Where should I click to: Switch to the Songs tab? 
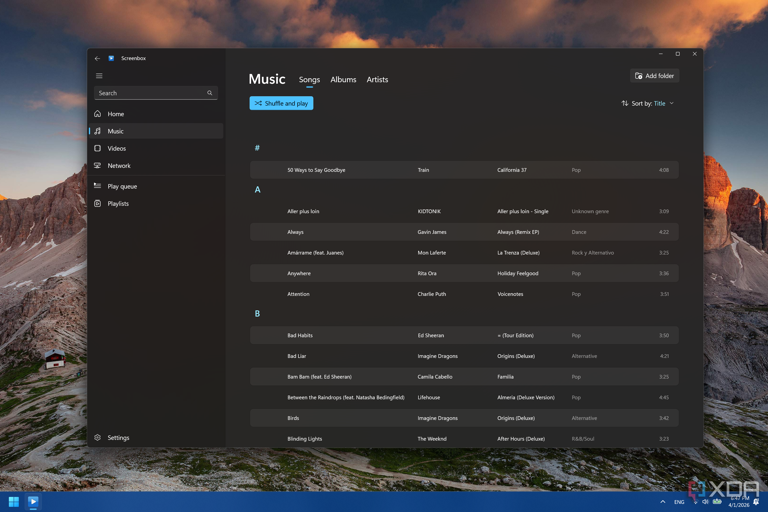[309, 80]
